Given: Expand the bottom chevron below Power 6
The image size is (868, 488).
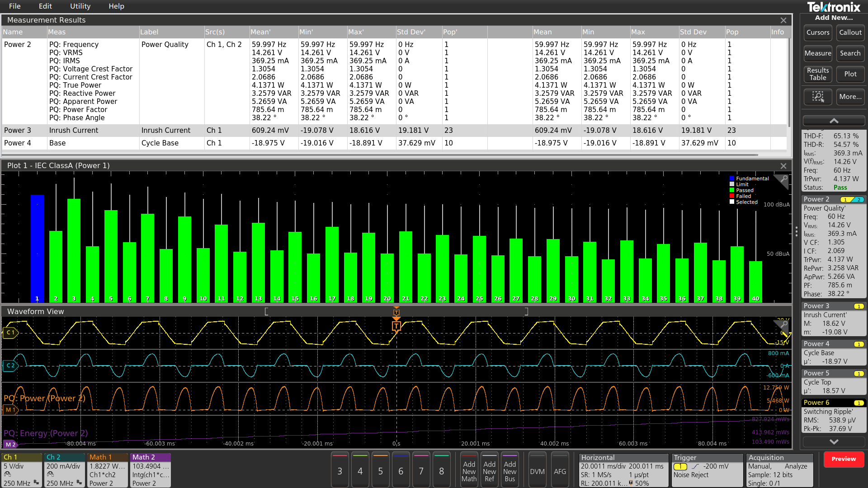Looking at the screenshot, I should pos(833,442).
